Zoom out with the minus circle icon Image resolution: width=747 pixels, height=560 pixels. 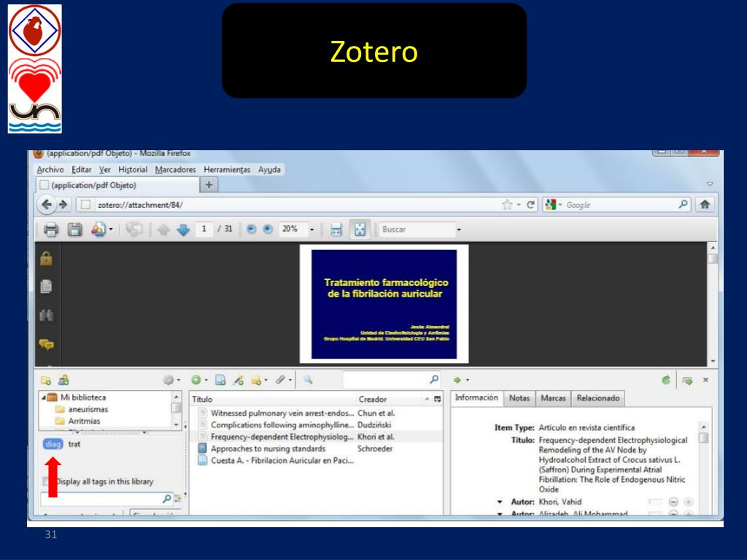tap(251, 229)
